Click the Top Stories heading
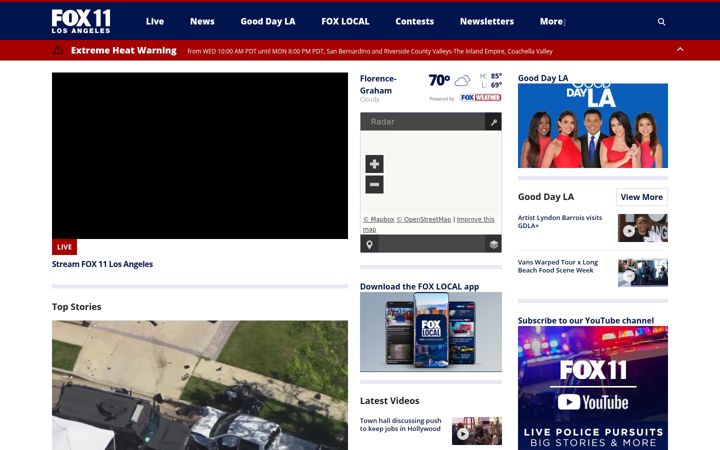 click(x=77, y=307)
